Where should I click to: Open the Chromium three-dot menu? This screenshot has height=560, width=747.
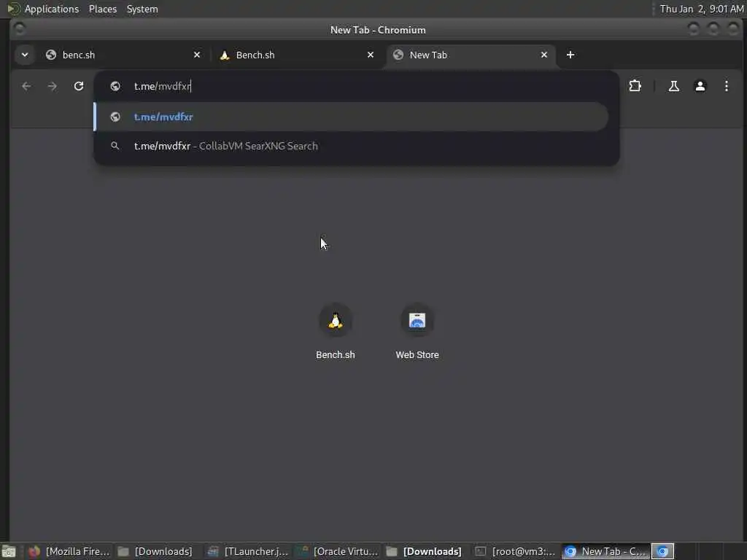pyautogui.click(x=726, y=86)
